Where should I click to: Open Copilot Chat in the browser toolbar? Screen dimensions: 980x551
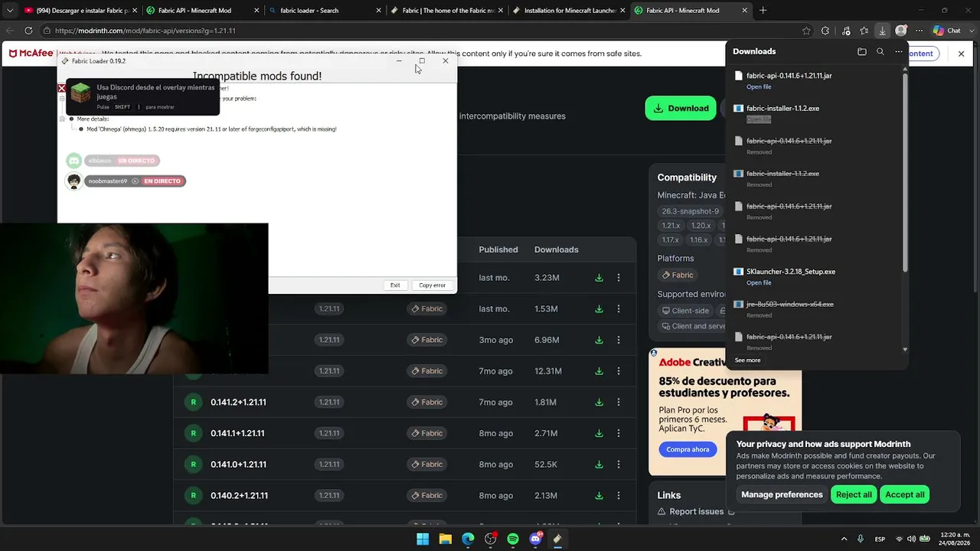point(947,31)
